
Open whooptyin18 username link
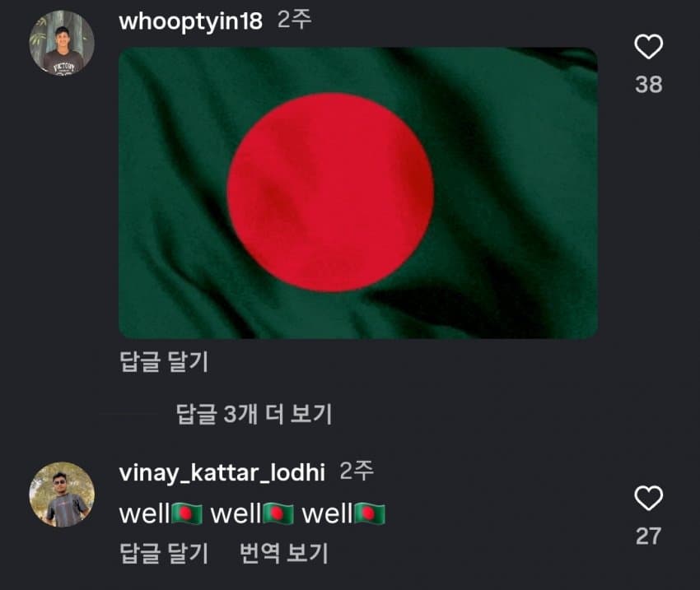(191, 21)
